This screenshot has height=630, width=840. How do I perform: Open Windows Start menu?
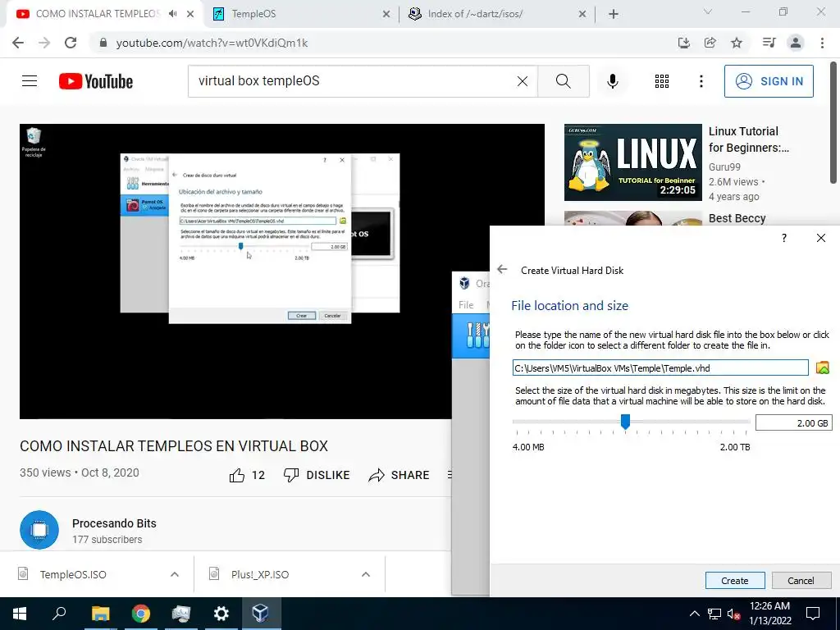pos(20,614)
